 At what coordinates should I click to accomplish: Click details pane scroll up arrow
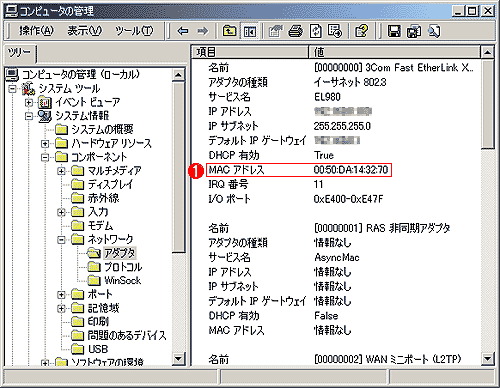point(488,52)
